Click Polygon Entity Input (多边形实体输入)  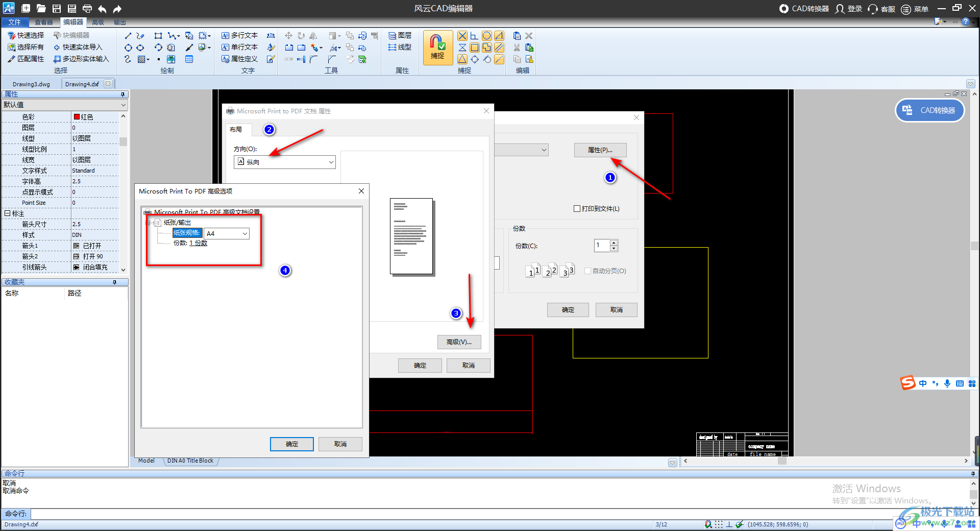click(x=82, y=59)
